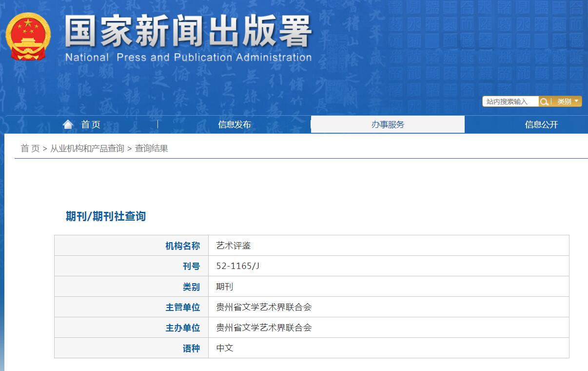Click the 首页 navigation item
This screenshot has width=588, height=371.
click(x=88, y=124)
